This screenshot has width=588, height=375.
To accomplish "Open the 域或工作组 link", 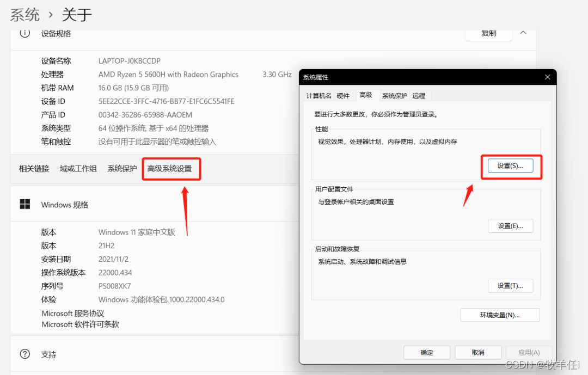I will [x=78, y=169].
